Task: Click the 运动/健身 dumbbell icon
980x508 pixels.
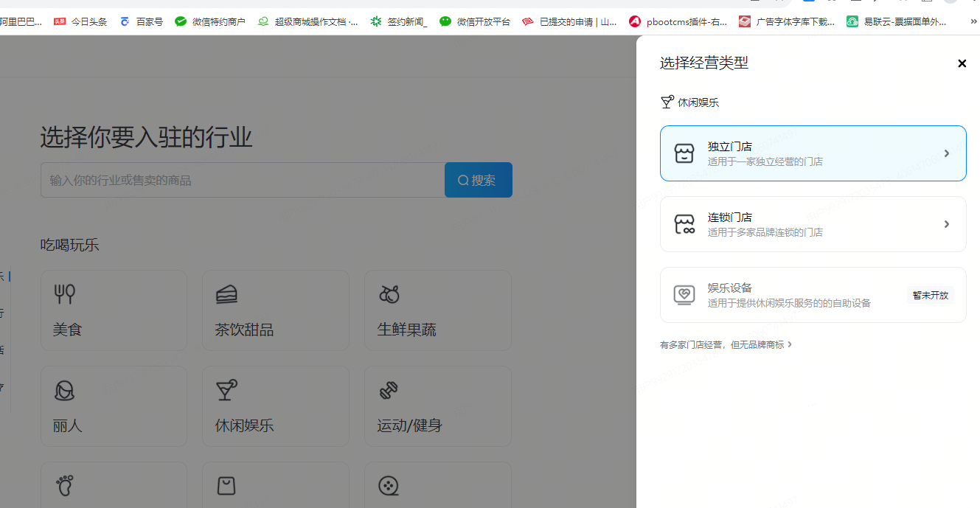Action: point(389,391)
